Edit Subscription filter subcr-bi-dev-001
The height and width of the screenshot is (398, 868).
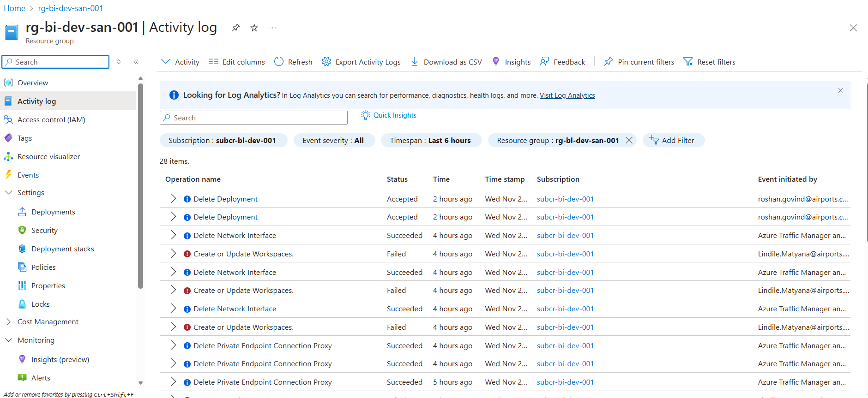coord(223,140)
